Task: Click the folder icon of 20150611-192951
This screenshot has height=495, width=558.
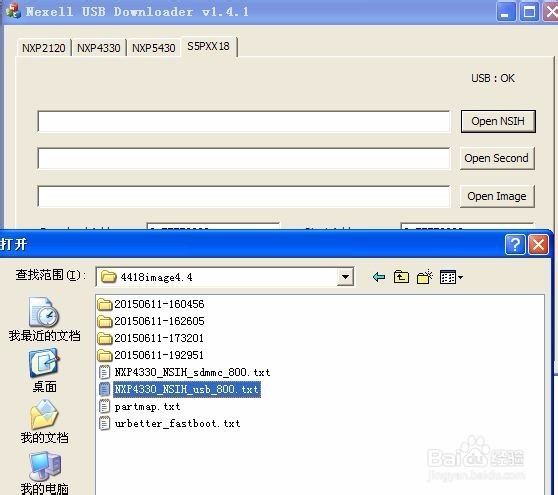Action: pos(105,355)
